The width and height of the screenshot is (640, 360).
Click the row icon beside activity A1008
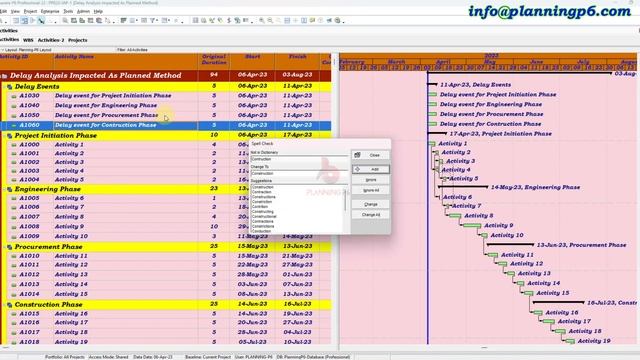14,227
